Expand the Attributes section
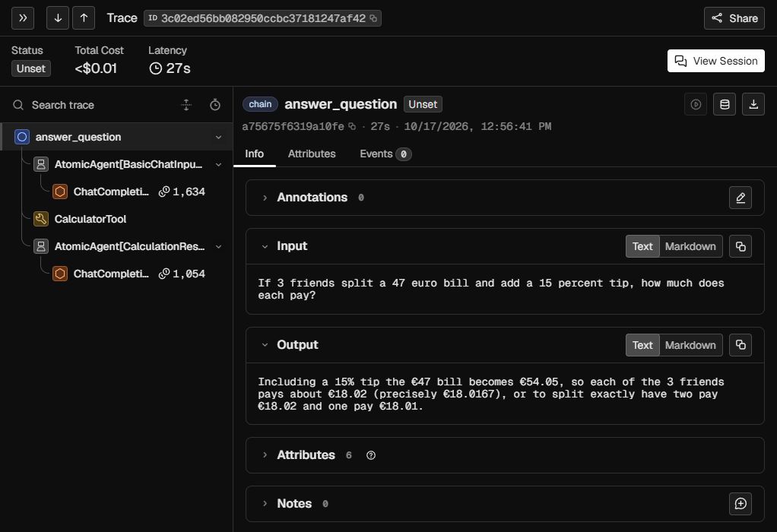This screenshot has width=777, height=532. click(x=265, y=455)
